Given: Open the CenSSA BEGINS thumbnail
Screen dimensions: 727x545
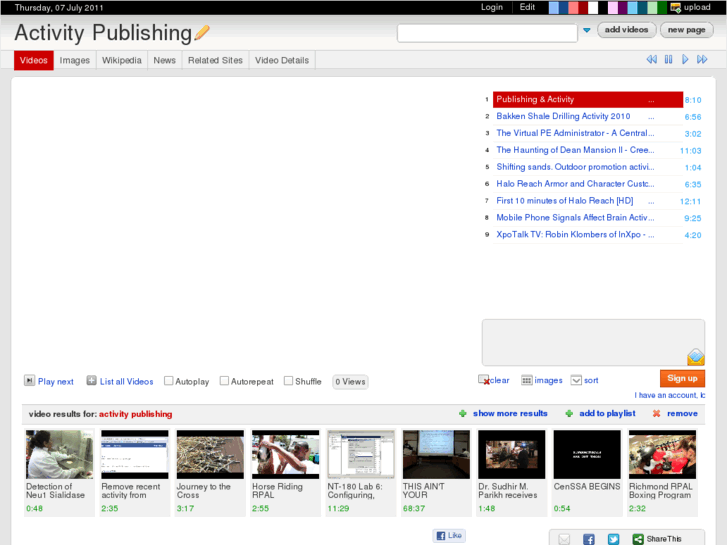Looking at the screenshot, I should pos(587,454).
